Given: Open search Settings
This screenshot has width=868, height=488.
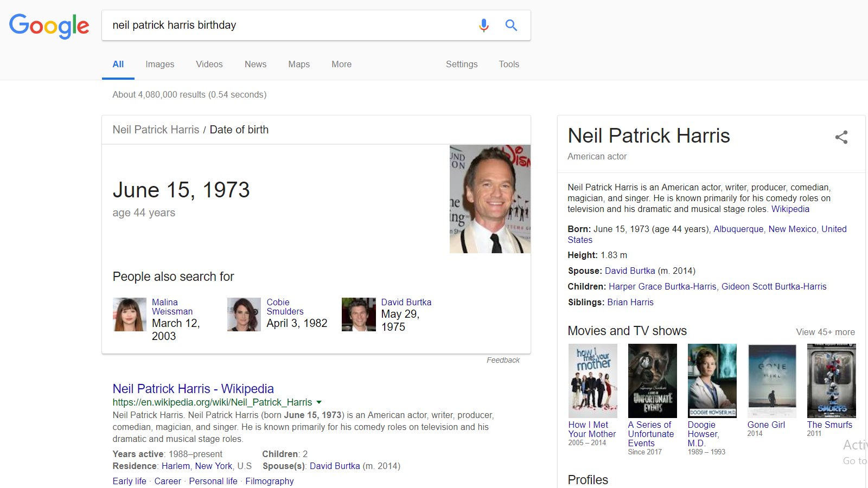Looking at the screenshot, I should tap(462, 64).
